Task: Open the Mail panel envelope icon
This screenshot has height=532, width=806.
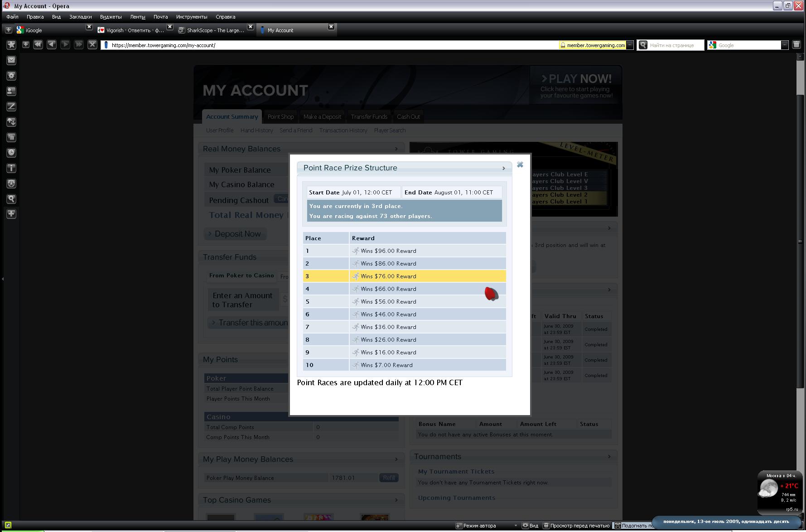Action: (11, 60)
